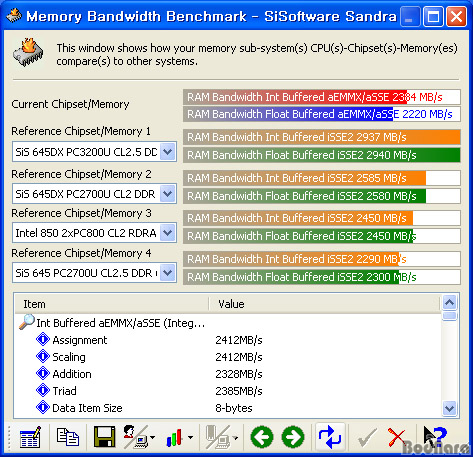Click the blue refresh arrows icon

330,437
